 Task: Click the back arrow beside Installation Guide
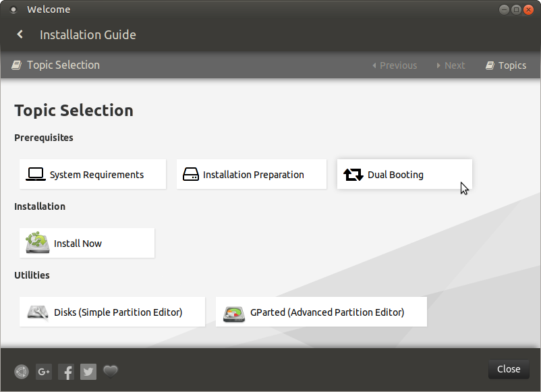click(20, 34)
